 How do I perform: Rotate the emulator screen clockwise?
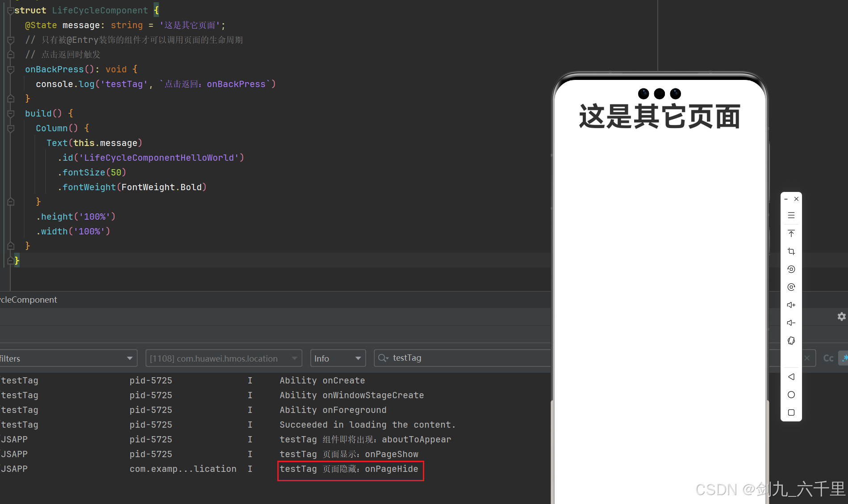pyautogui.click(x=791, y=287)
